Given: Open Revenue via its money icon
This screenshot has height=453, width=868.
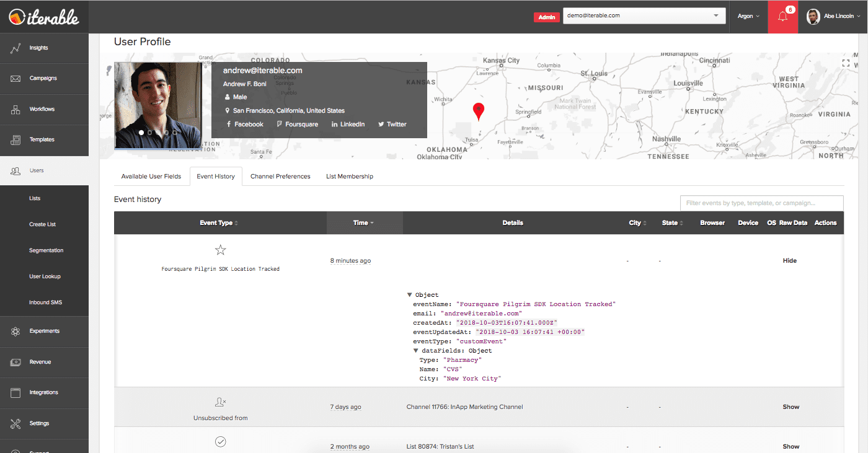Looking at the screenshot, I should coord(16,362).
